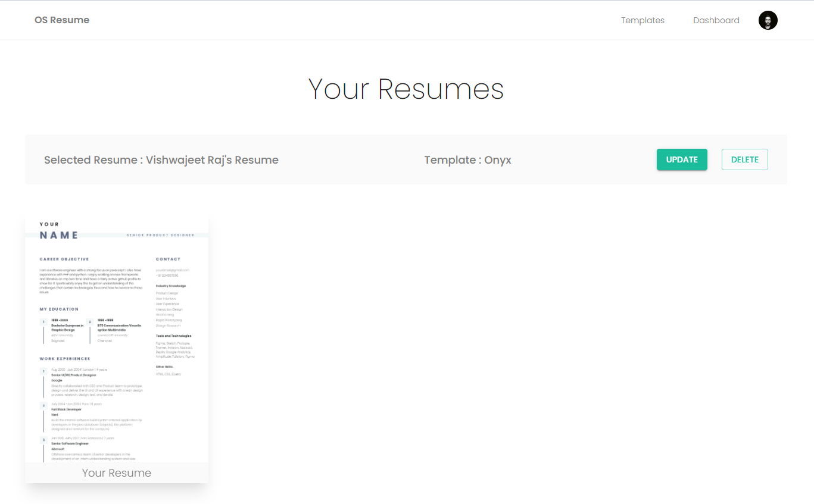Click the DELETE button

(x=745, y=159)
